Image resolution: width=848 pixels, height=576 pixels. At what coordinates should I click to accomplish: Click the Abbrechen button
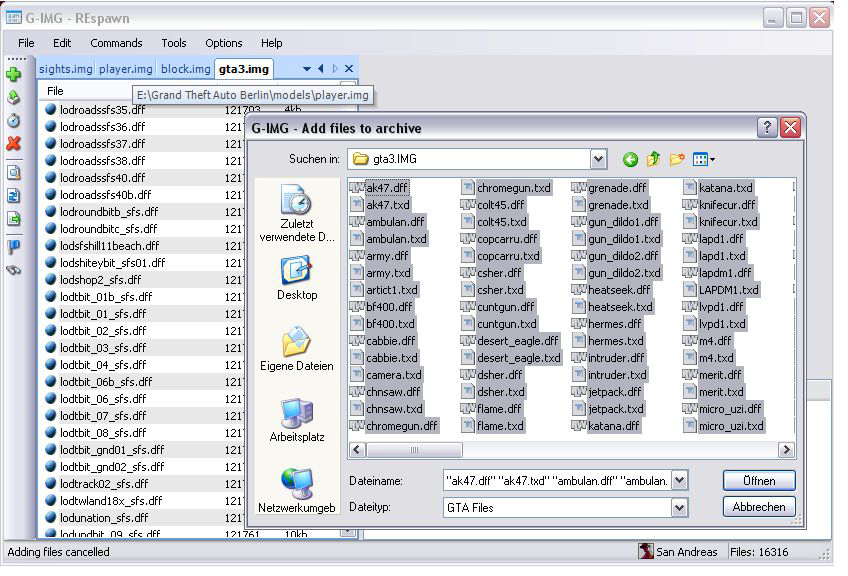pyautogui.click(x=759, y=507)
